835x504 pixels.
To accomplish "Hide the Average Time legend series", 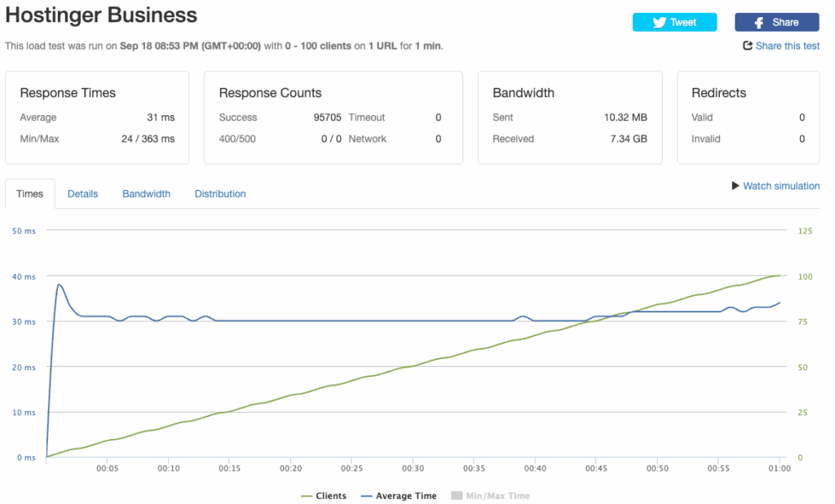I will pyautogui.click(x=398, y=496).
